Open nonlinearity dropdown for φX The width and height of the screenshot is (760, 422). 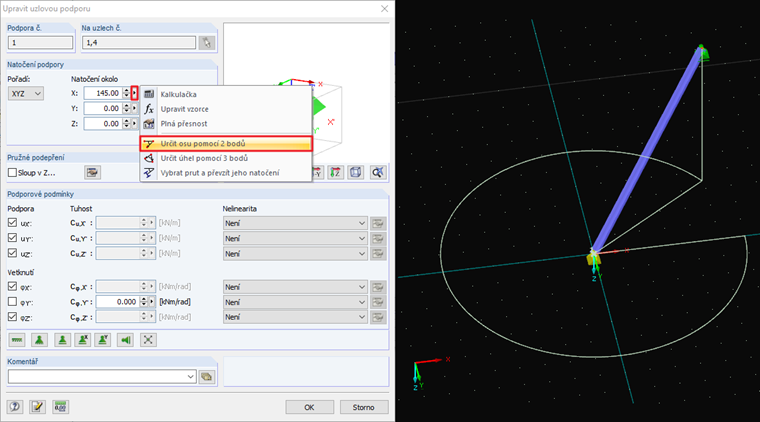click(295, 287)
